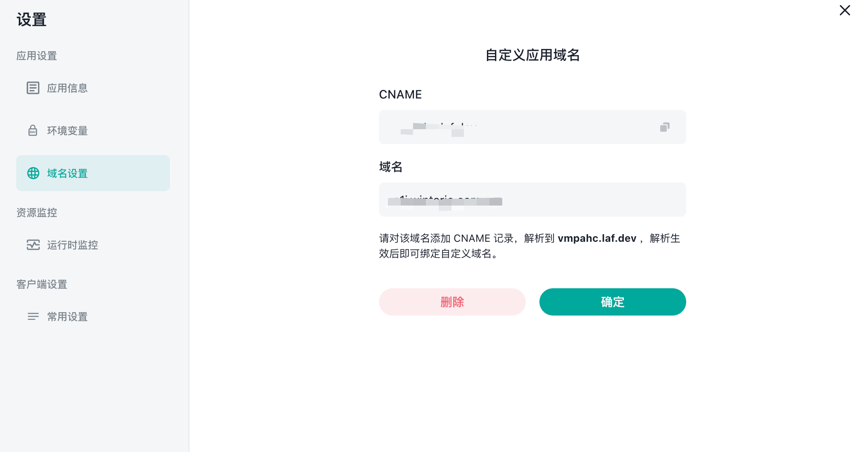
Task: Click the 环境变量 lock icon
Action: pos(33,130)
